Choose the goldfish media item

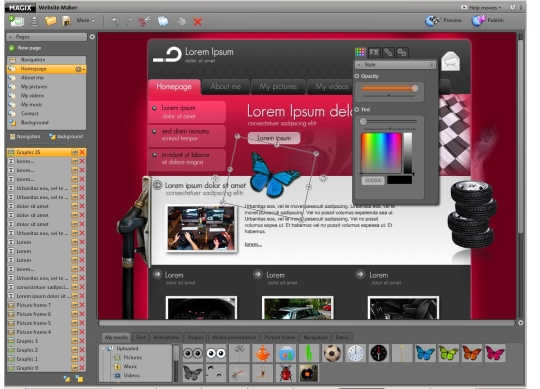263,353
